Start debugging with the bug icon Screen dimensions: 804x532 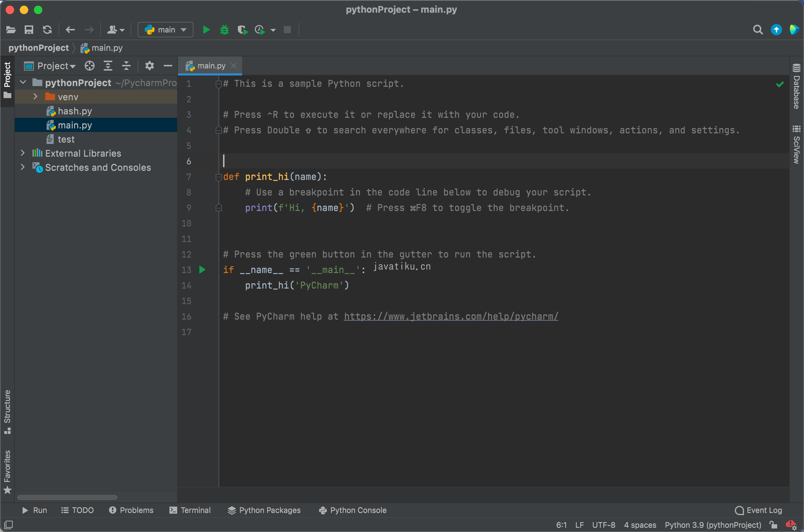coord(224,30)
